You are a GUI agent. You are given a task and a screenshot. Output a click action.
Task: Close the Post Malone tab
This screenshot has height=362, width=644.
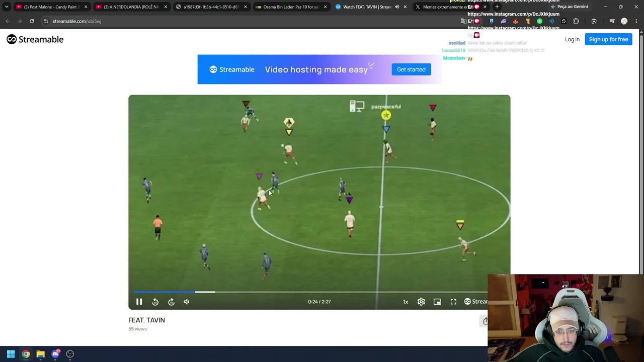pyautogui.click(x=86, y=7)
